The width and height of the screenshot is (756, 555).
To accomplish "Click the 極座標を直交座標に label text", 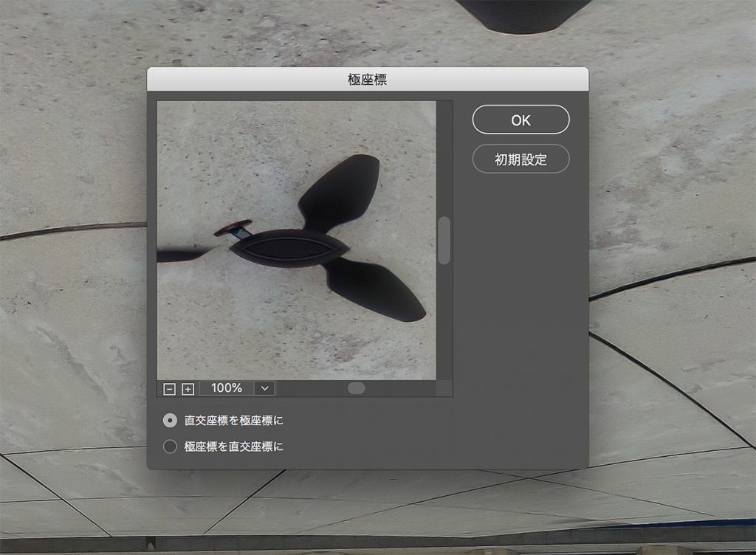I will 233,447.
